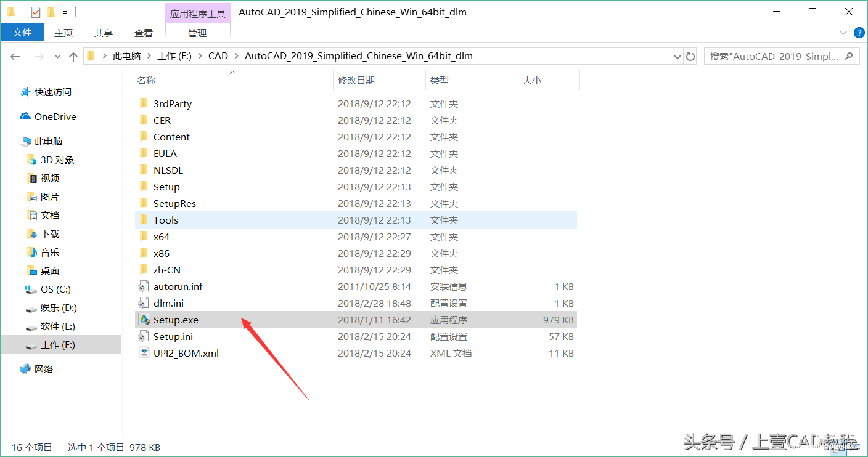The width and height of the screenshot is (868, 457).
Task: Click the SetupRes folder icon
Action: (x=144, y=203)
